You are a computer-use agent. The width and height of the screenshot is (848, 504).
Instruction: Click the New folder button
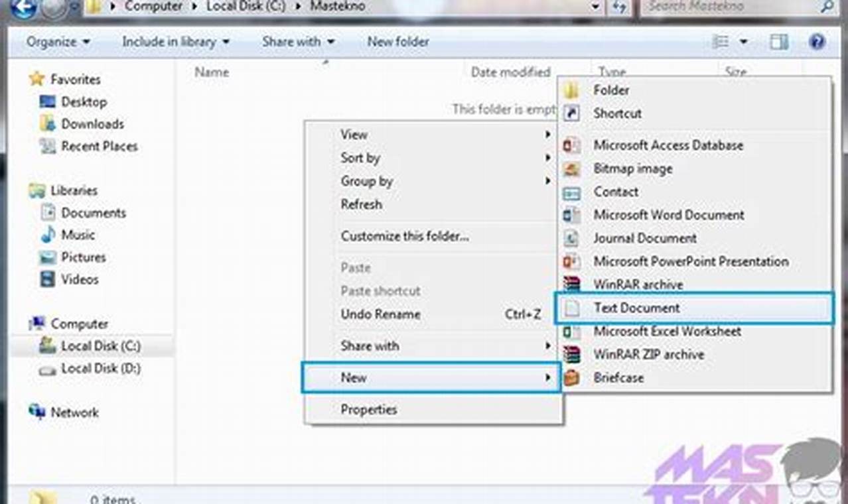coord(397,41)
